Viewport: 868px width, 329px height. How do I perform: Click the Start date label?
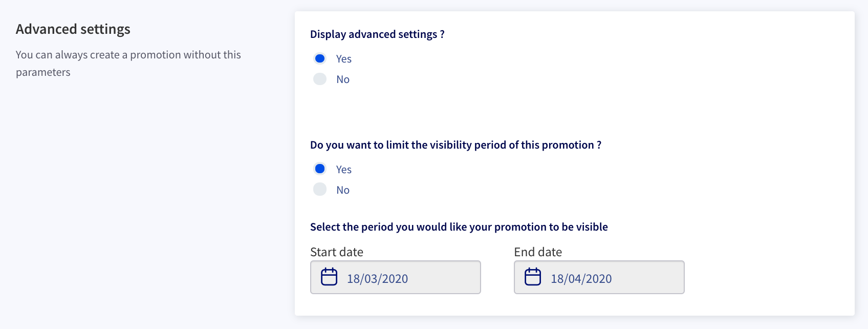[337, 252]
